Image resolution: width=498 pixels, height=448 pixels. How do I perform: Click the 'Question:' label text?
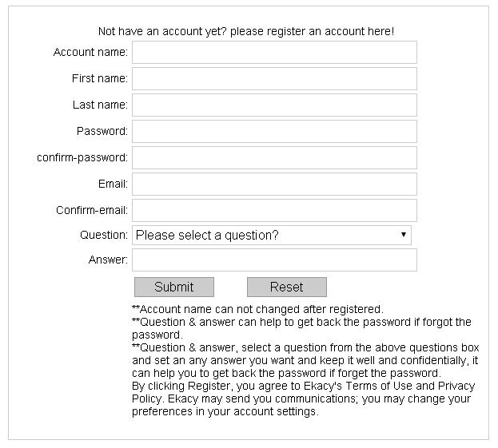[x=104, y=236]
